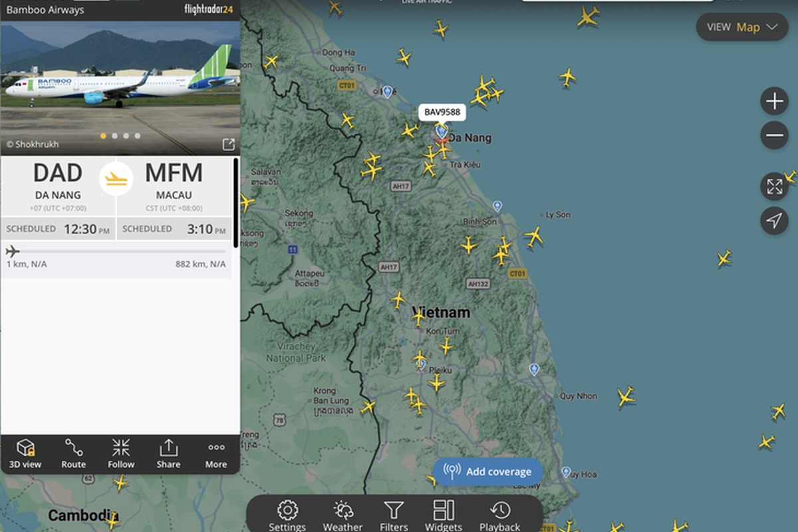Click the 882 km, N/A distance text
The width and height of the screenshot is (798, 532).
tap(201, 264)
